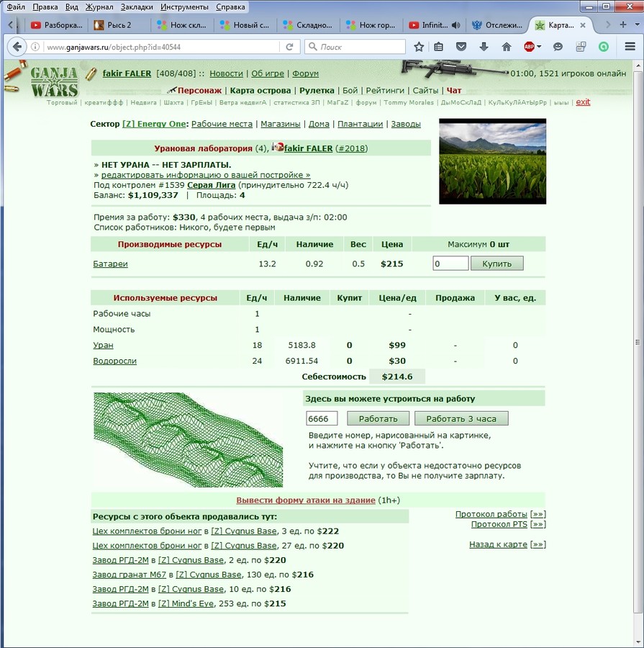Image resolution: width=644 pixels, height=648 pixels.
Task: Open the Файл menu
Action: pyautogui.click(x=16, y=7)
